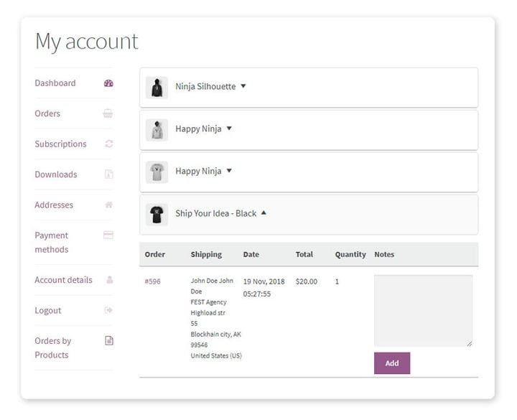
Task: Click the Dashboard gauge icon
Action: pos(108,83)
